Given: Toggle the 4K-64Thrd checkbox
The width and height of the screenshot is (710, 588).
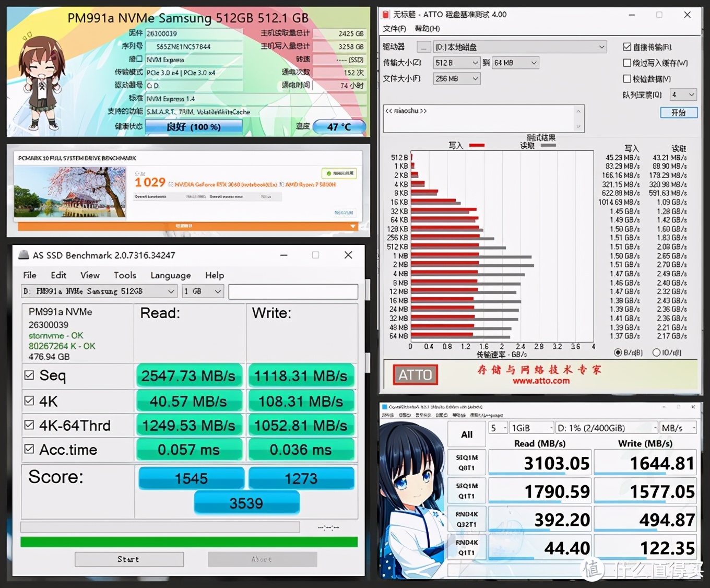Looking at the screenshot, I should point(29,425).
